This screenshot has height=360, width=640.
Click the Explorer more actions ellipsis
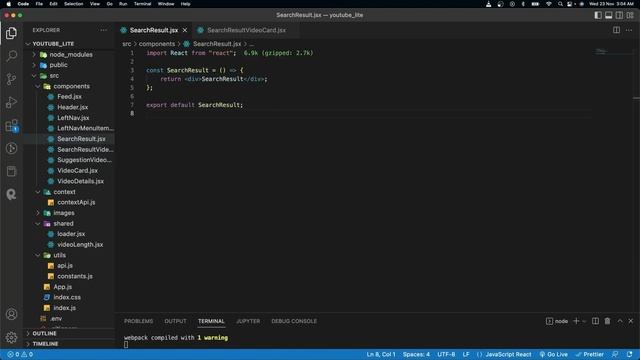coord(104,30)
